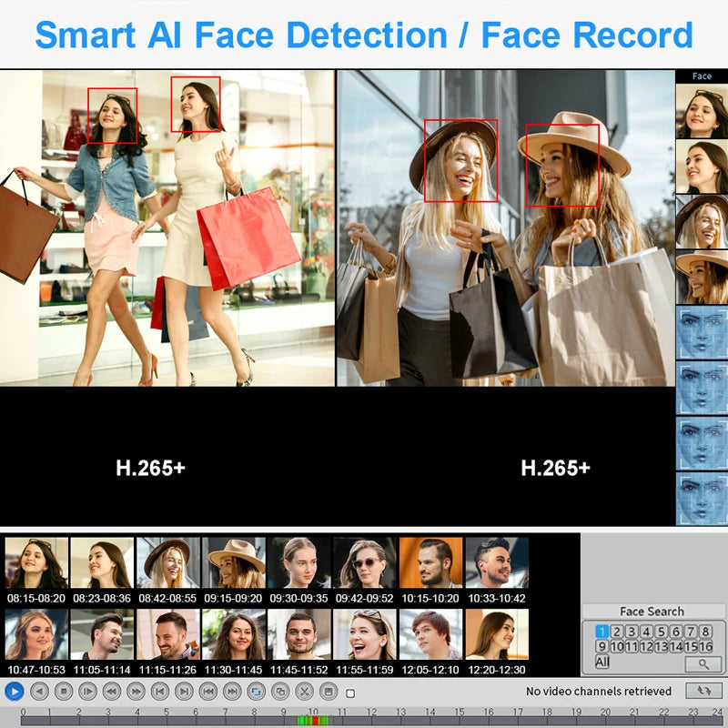The width and height of the screenshot is (728, 728).
Task: Select channel 8 in Face Search
Action: click(x=705, y=632)
